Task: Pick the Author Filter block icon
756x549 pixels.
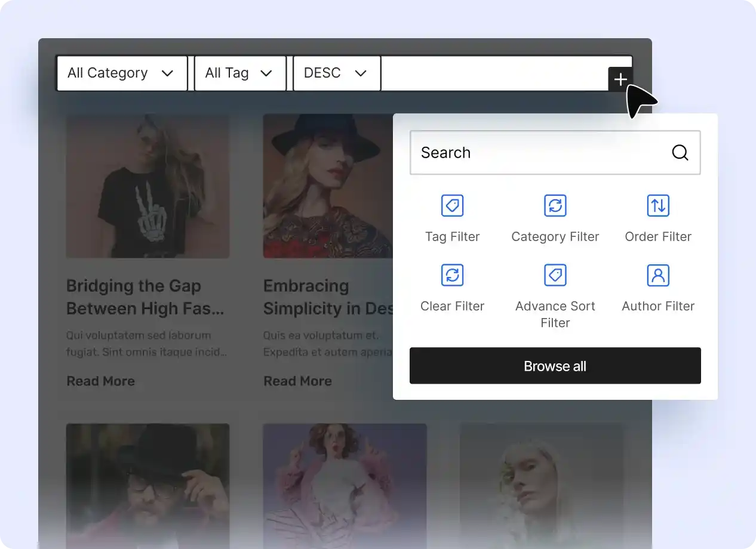Action: click(658, 276)
